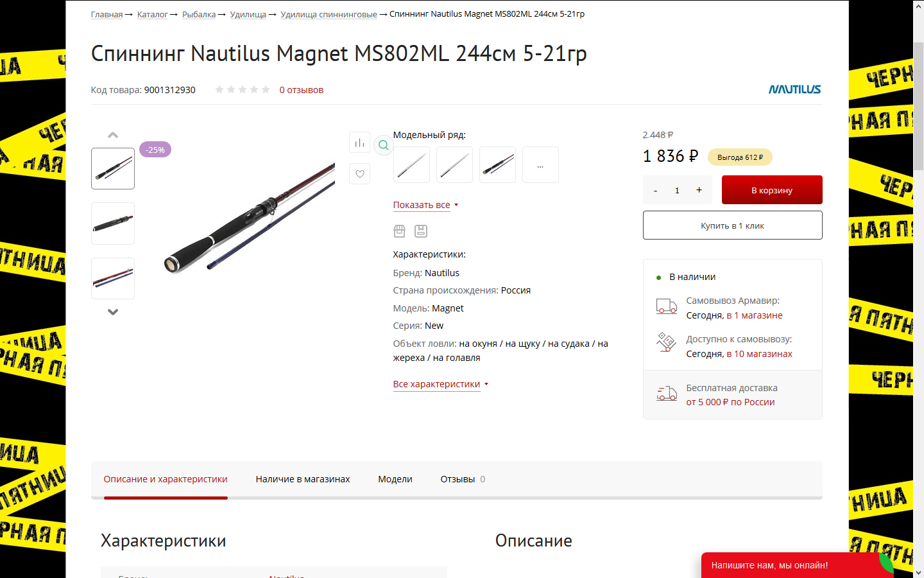Image resolution: width=924 pixels, height=578 pixels.
Task: Click the pickup truck icon near Самовывоз Армавир
Action: coord(666,307)
